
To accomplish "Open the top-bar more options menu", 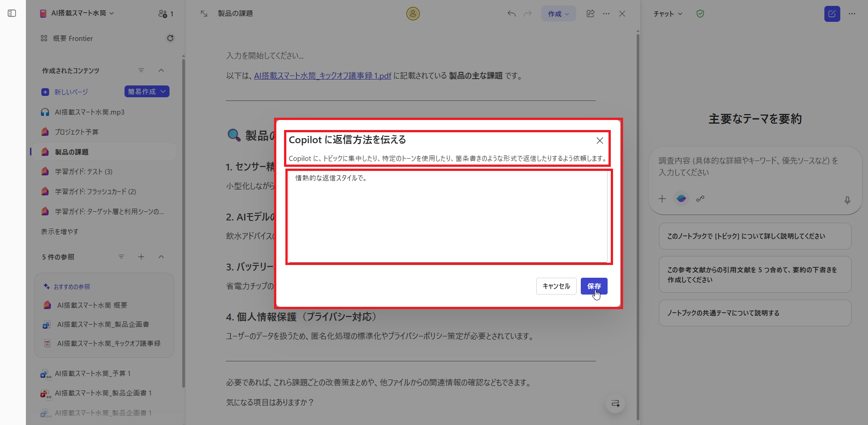I will pyautogui.click(x=606, y=14).
